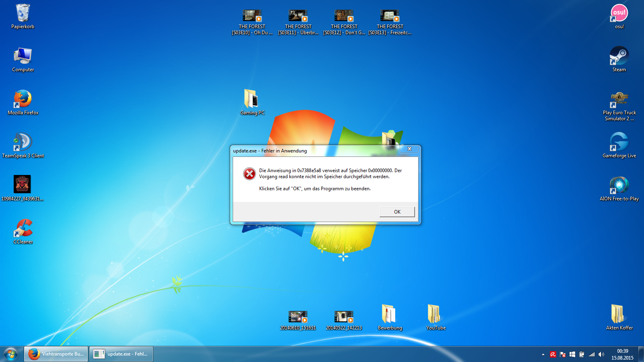Click the dialog title update.exe - Fehler in Anwendung

270,151
